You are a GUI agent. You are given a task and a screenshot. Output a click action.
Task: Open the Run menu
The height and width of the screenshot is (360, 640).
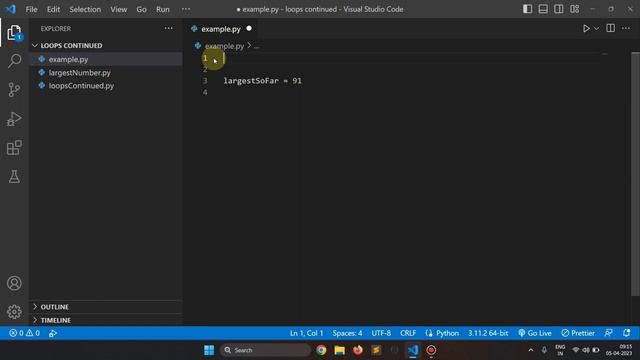point(162,9)
